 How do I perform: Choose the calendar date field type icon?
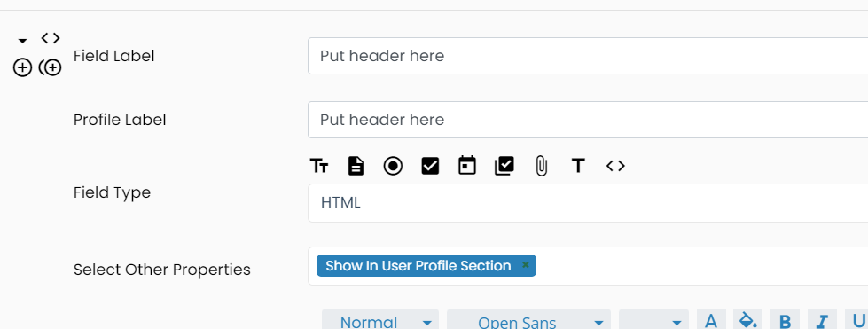point(467,166)
